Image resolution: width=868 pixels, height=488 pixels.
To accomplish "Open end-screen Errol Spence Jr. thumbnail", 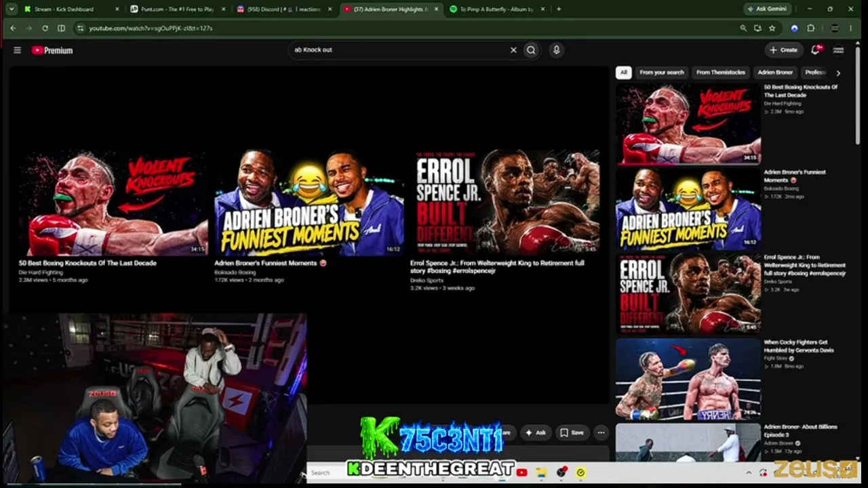I will point(505,203).
